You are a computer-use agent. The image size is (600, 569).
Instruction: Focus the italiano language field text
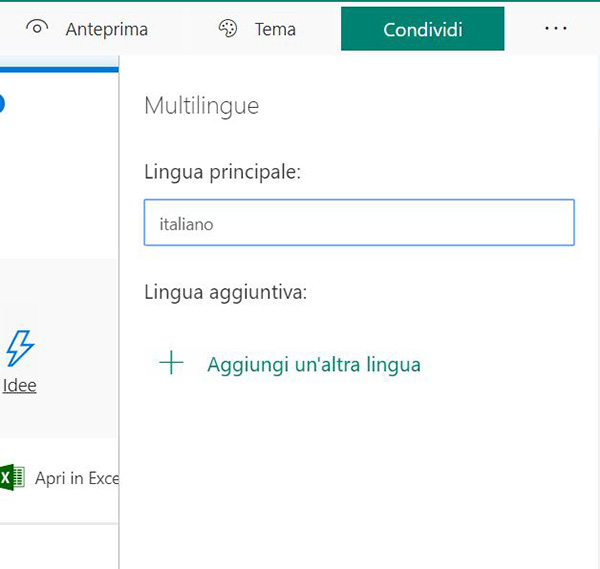coord(186,224)
